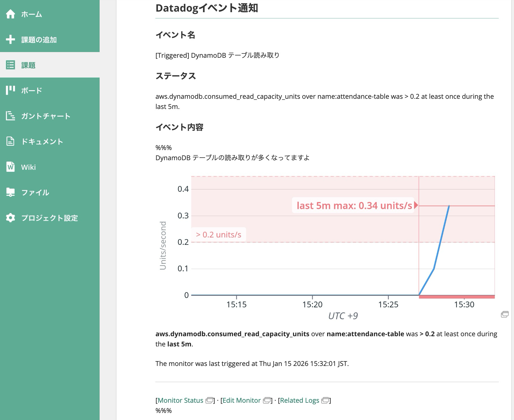Click the copy icon beside Related Logs
This screenshot has width=514, height=420.
(x=326, y=400)
